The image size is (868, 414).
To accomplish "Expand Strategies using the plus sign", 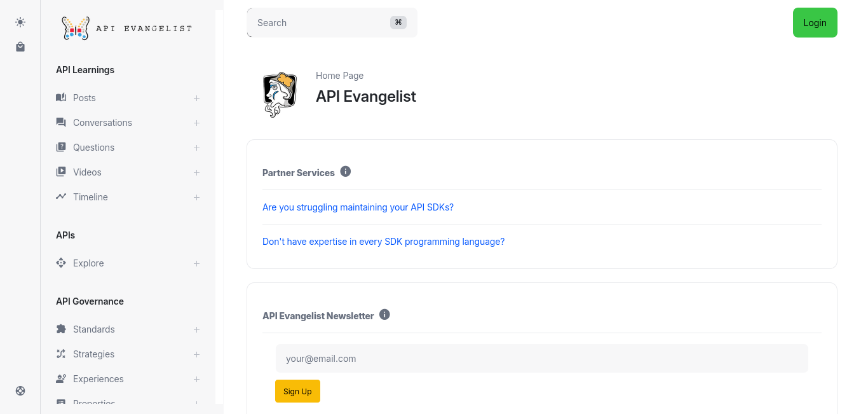I will 197,354.
